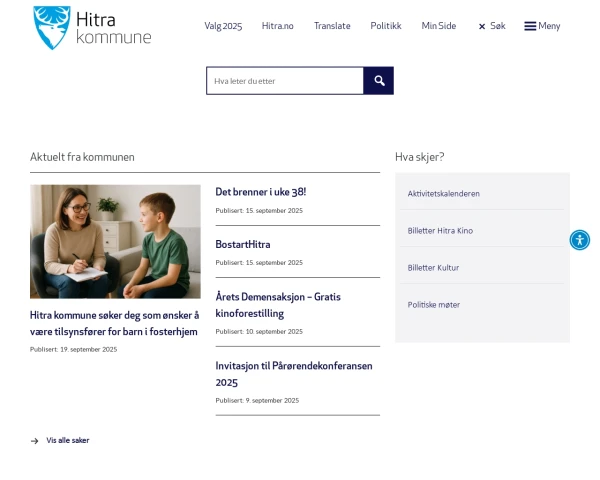The width and height of the screenshot is (600, 480).
Task: Open Aktivitetskalenderen in Hva skjer panel
Action: 444,194
